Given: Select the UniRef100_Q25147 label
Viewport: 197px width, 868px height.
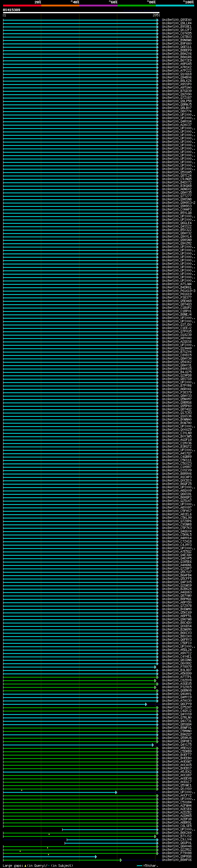Looking at the screenshot, I should point(176,501).
